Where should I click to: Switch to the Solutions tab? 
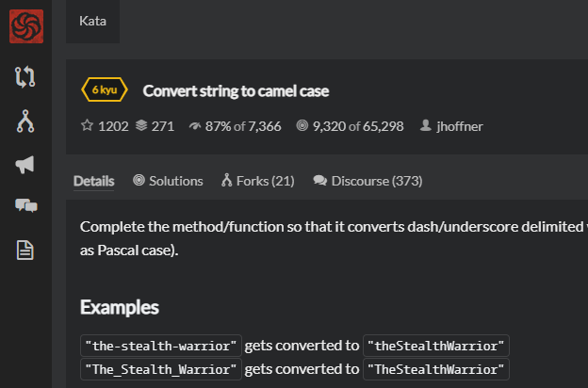[x=168, y=181]
